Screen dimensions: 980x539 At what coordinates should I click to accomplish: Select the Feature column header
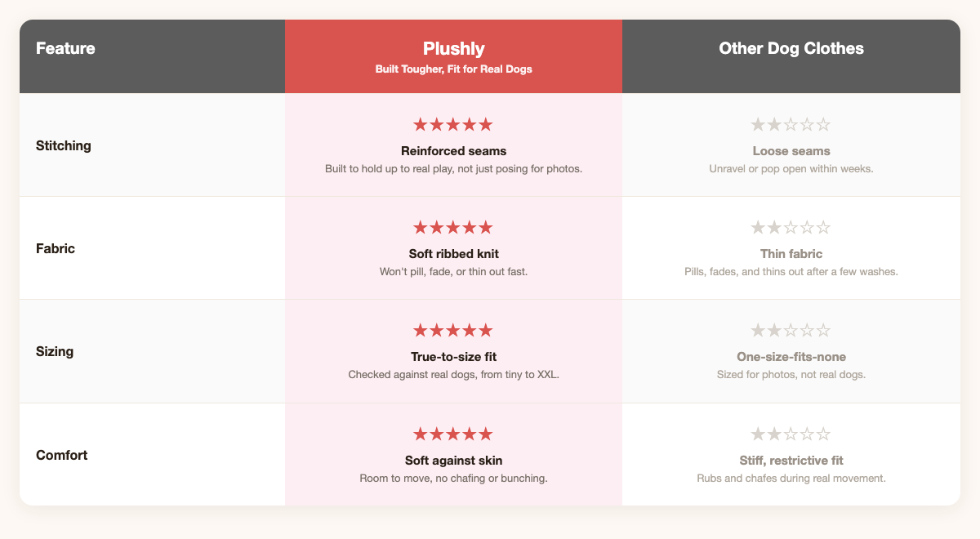[x=153, y=56]
